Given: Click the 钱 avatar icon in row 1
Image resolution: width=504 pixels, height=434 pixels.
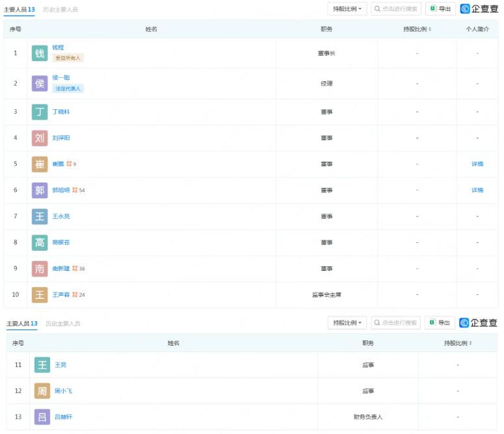Looking at the screenshot, I should pos(40,53).
